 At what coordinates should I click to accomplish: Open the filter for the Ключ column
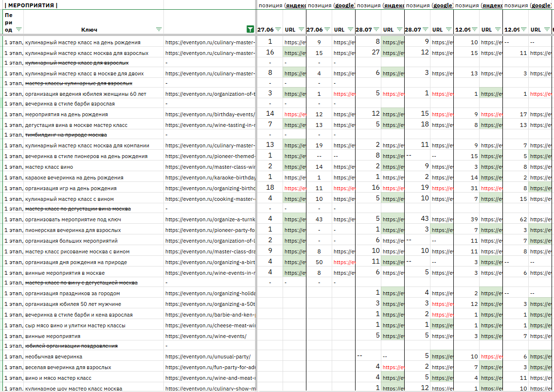159,30
